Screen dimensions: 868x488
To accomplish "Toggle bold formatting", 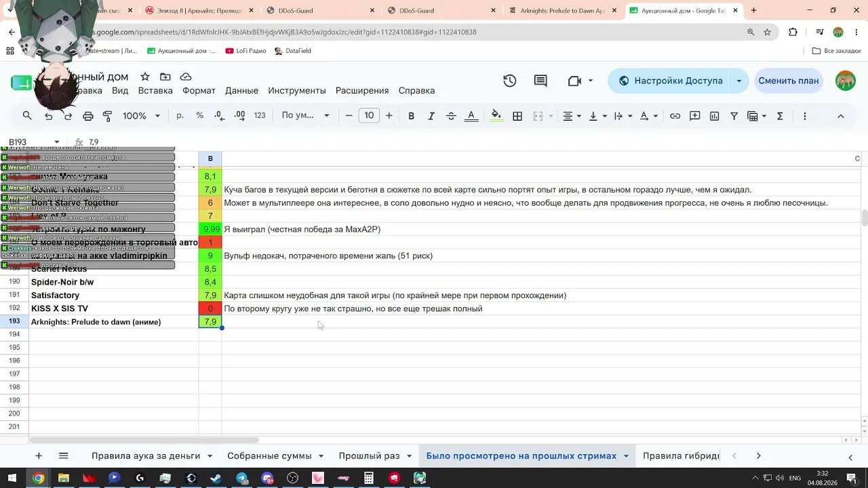I will [411, 116].
